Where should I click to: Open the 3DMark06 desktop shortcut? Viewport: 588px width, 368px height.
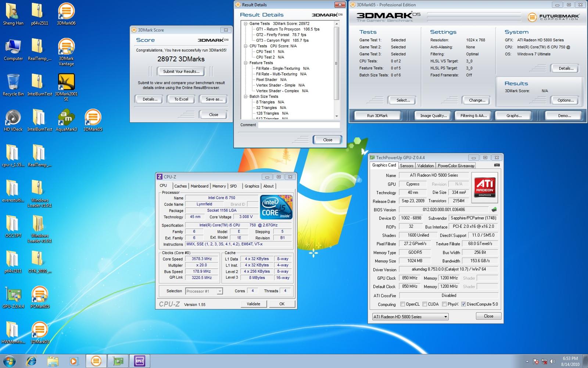pos(66,14)
